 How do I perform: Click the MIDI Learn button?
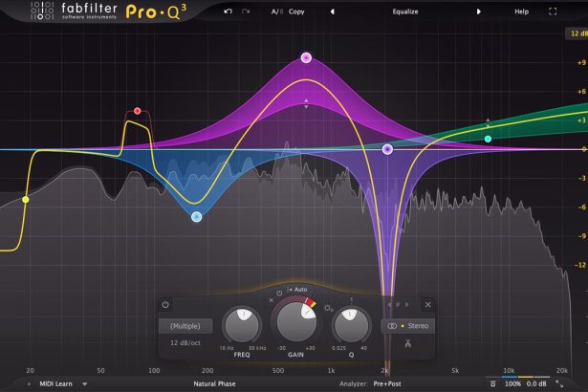coord(56,383)
